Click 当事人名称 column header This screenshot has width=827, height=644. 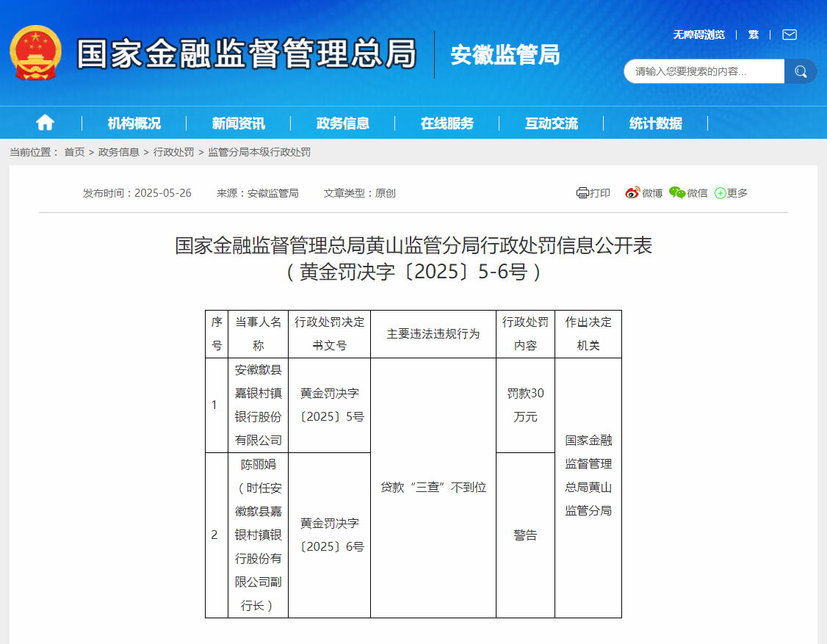[259, 334]
